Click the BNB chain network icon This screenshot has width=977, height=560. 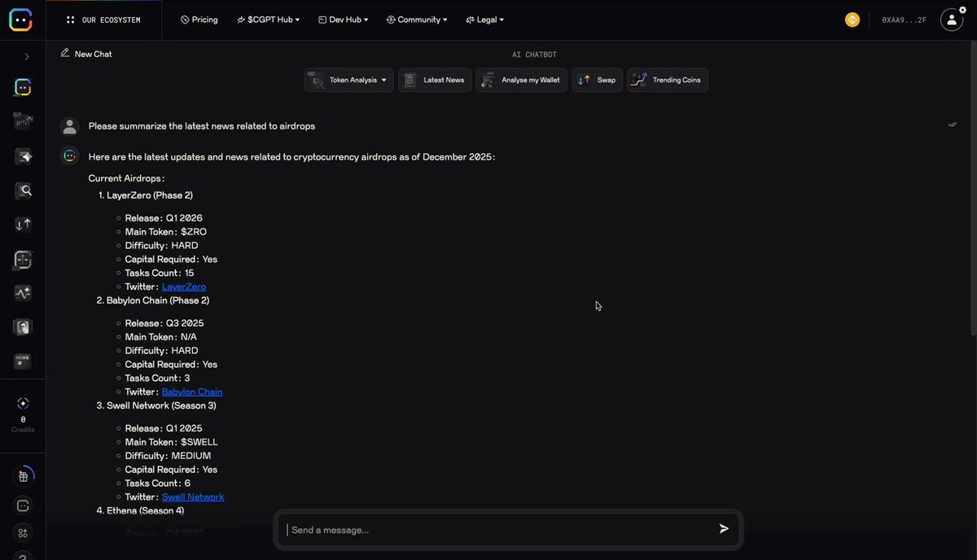point(852,20)
